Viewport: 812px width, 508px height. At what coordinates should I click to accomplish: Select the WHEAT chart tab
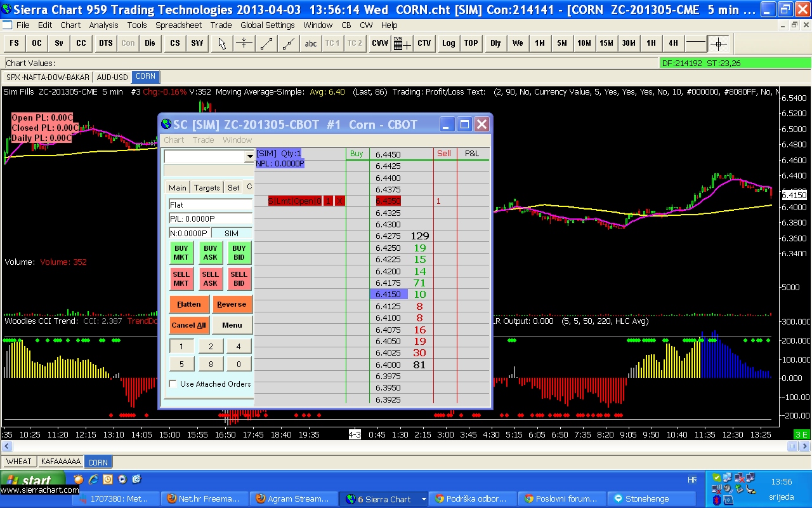click(18, 462)
